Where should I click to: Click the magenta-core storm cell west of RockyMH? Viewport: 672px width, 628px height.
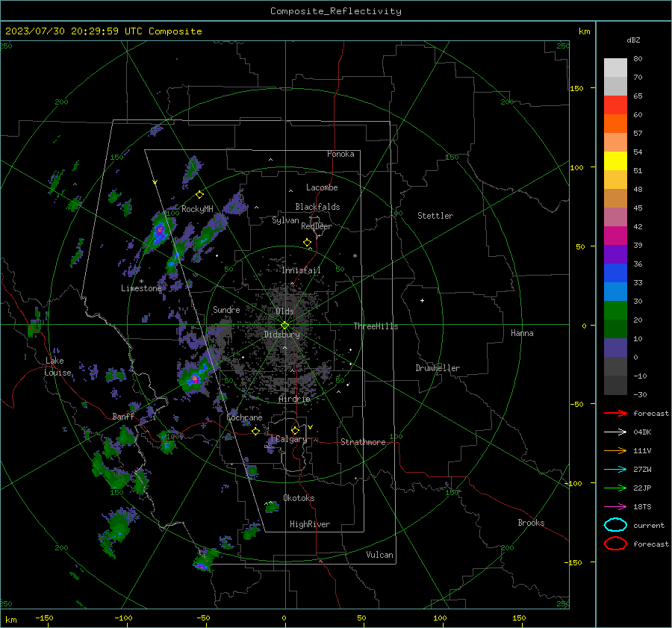(159, 232)
